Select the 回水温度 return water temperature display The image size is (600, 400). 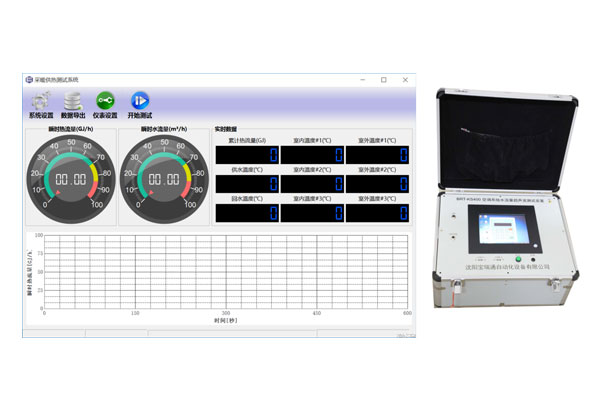246,213
